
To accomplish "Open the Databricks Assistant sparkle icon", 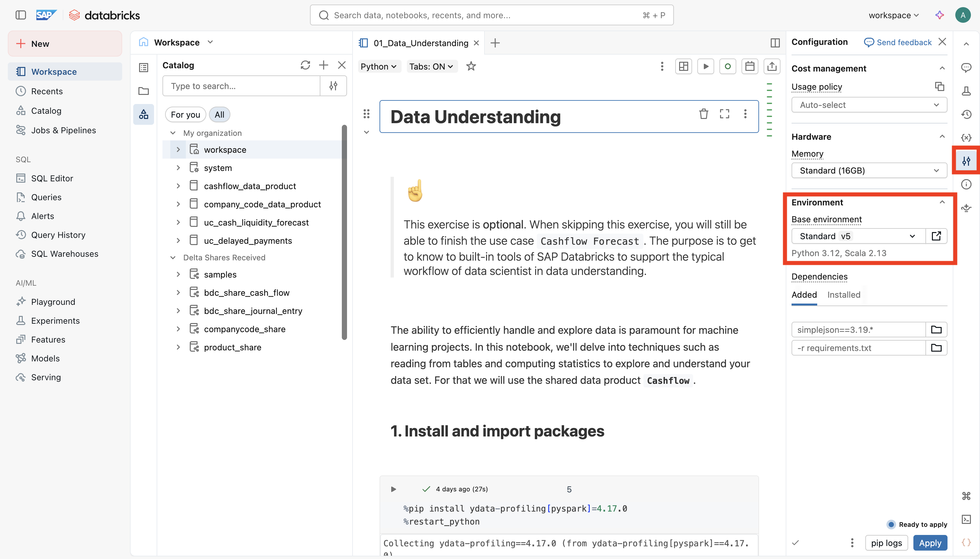I will [x=939, y=15].
